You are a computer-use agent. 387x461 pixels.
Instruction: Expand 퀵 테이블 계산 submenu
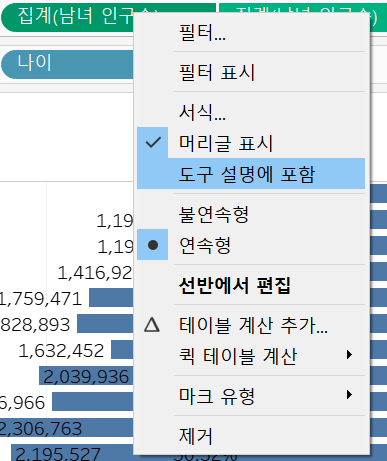point(251,355)
